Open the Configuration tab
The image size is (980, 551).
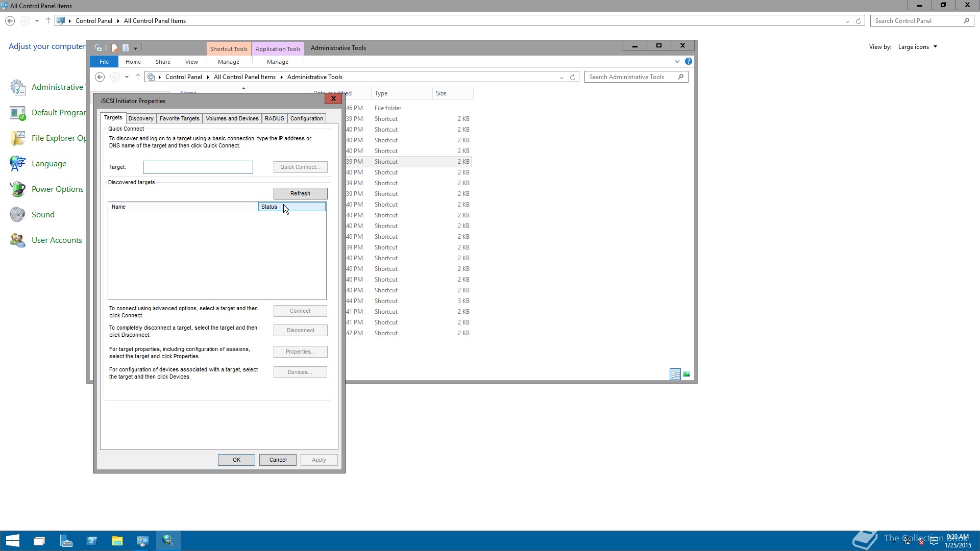click(307, 118)
